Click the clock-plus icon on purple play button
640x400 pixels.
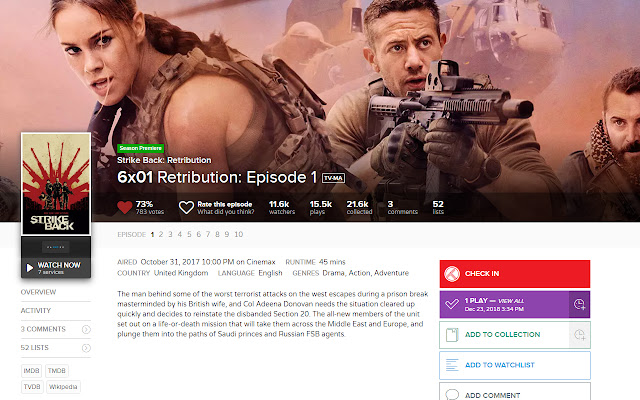coord(580,304)
